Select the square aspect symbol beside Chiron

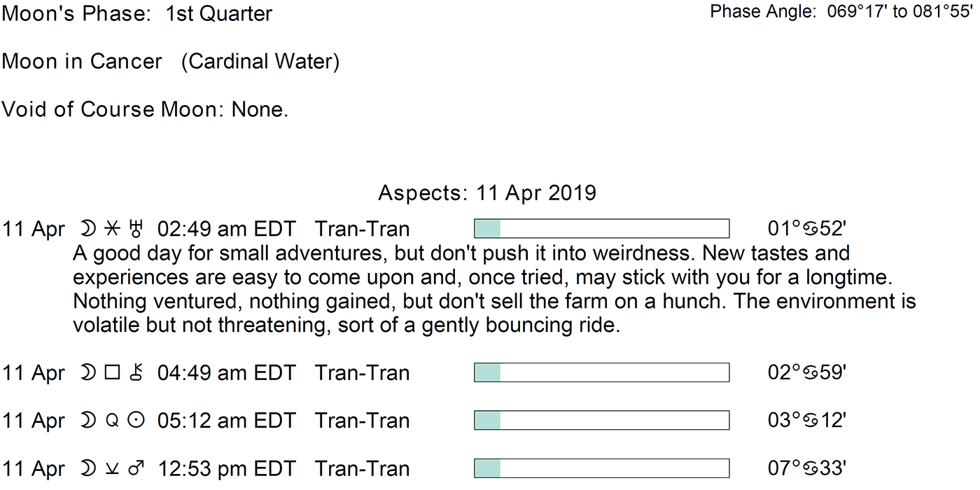112,373
